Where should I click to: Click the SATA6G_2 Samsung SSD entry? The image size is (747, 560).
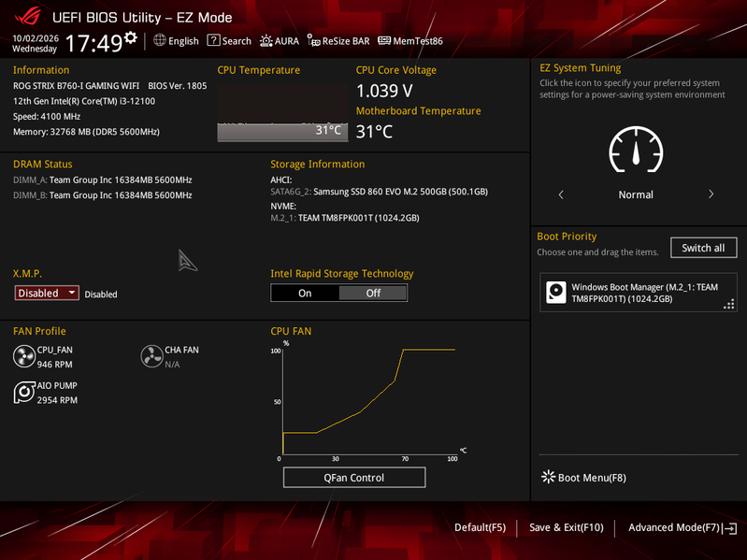point(380,192)
